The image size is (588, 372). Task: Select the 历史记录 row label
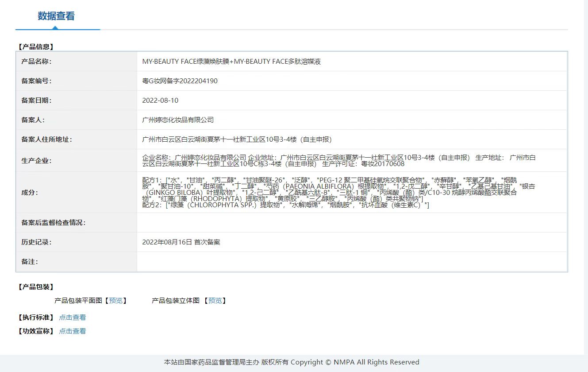[36, 242]
